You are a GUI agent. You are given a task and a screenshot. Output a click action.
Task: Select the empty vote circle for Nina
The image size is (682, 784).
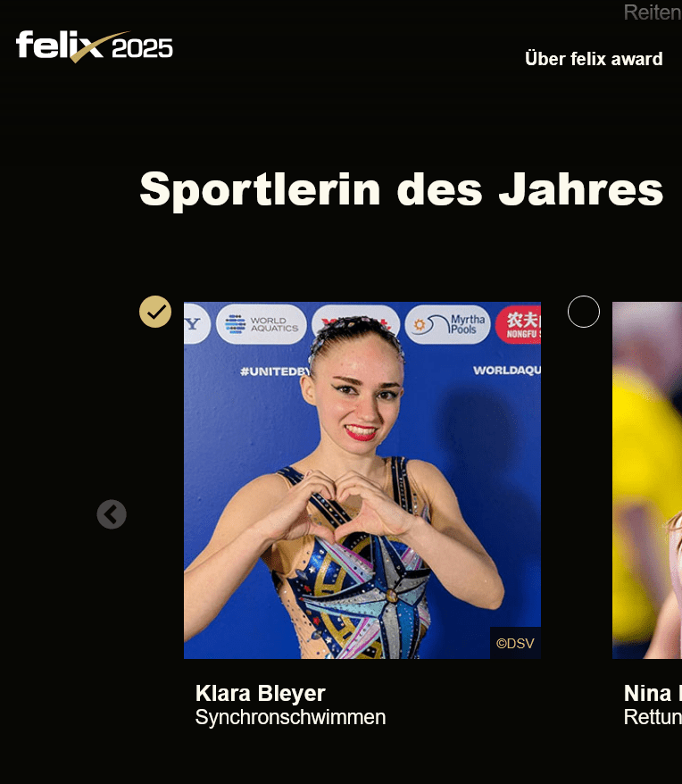584,312
